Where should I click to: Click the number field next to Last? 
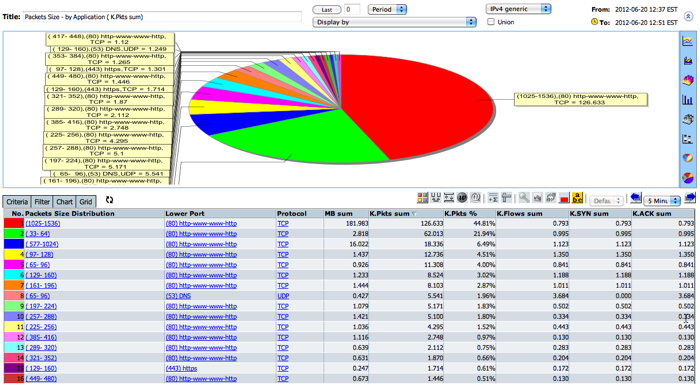tap(352, 9)
